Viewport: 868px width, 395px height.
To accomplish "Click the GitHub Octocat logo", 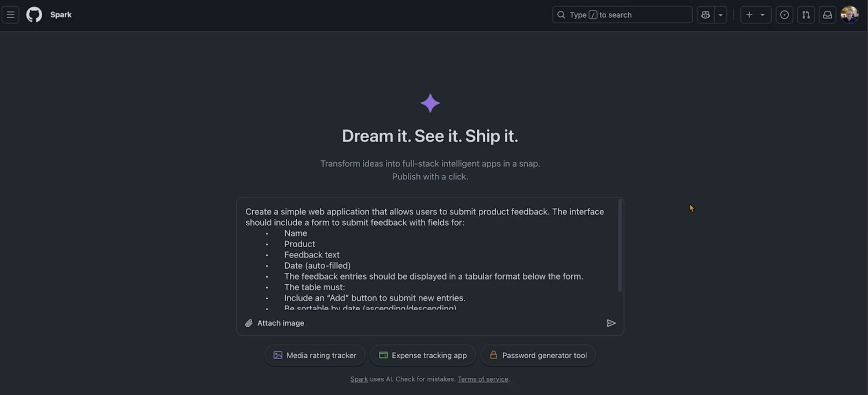I will 34,15.
